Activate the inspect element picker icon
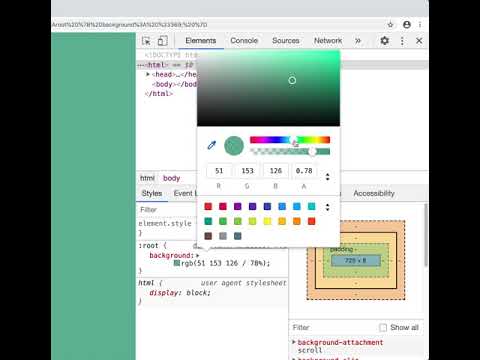 pyautogui.click(x=146, y=41)
